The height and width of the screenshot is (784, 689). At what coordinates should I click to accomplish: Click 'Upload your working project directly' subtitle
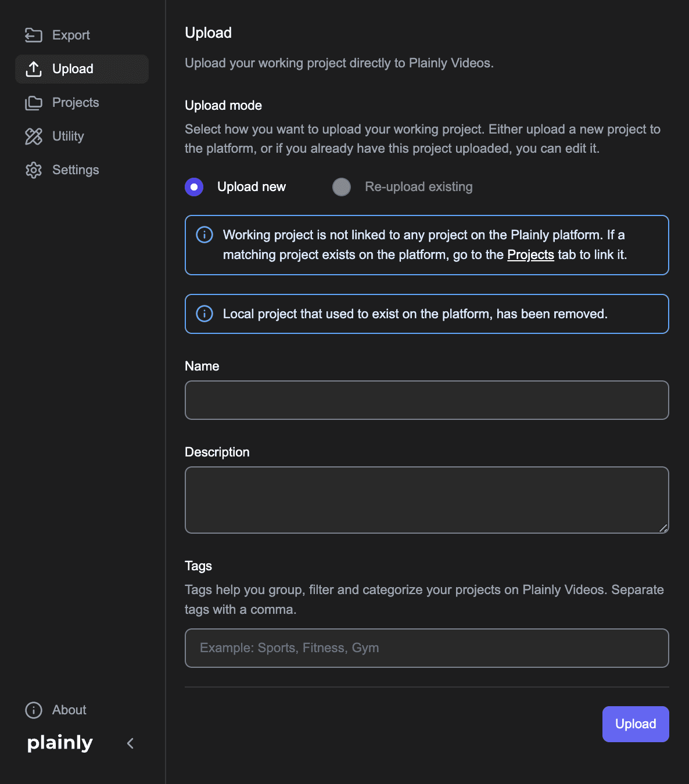click(x=339, y=63)
